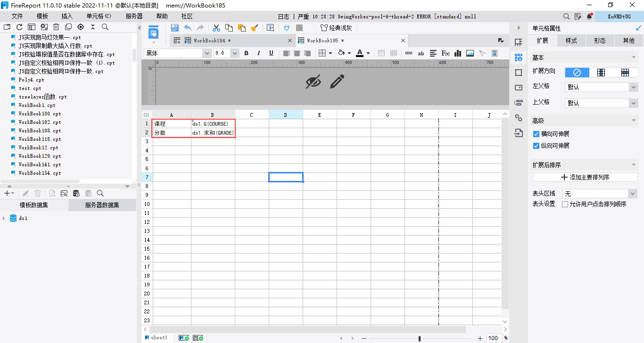Image resolution: width=644 pixels, height=343 pixels.
Task: Click the 日志 log button
Action: click(284, 16)
